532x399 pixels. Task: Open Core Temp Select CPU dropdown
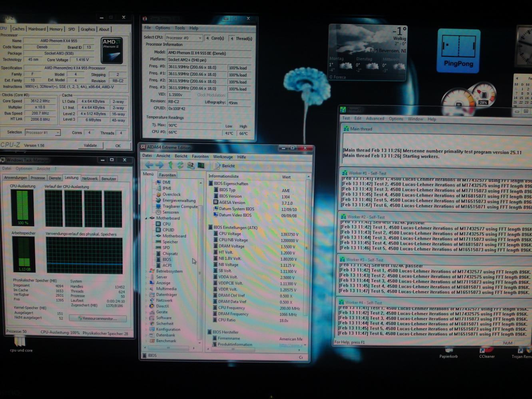184,38
